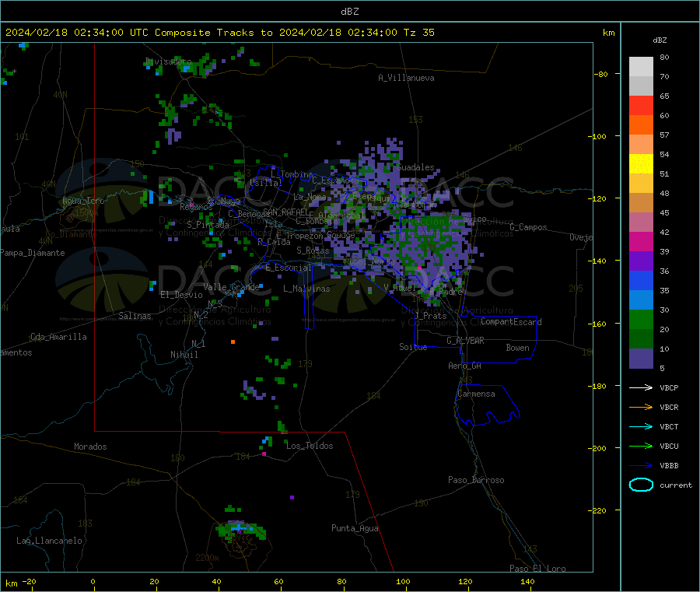Click the 80 value on dBZ scale
The height and width of the screenshot is (592, 700).
click(x=664, y=57)
